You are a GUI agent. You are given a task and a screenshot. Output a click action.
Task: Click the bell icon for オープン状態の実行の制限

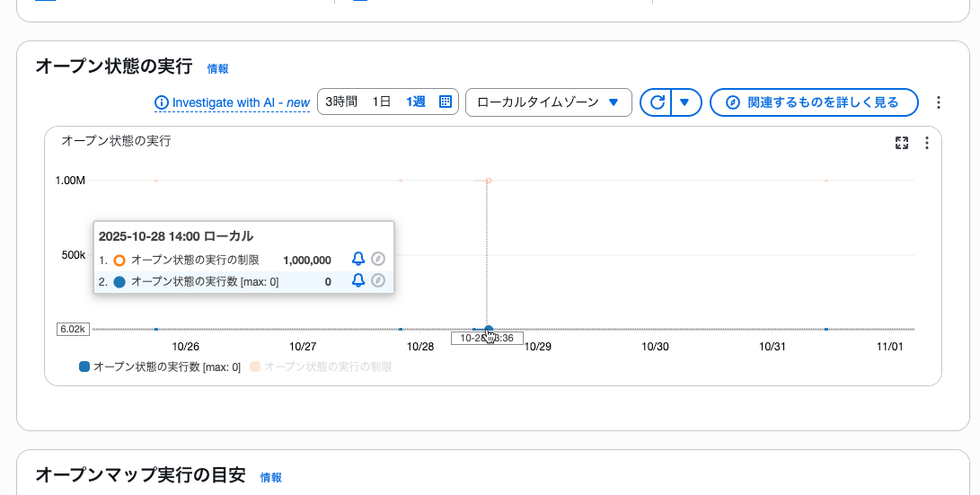(x=358, y=260)
